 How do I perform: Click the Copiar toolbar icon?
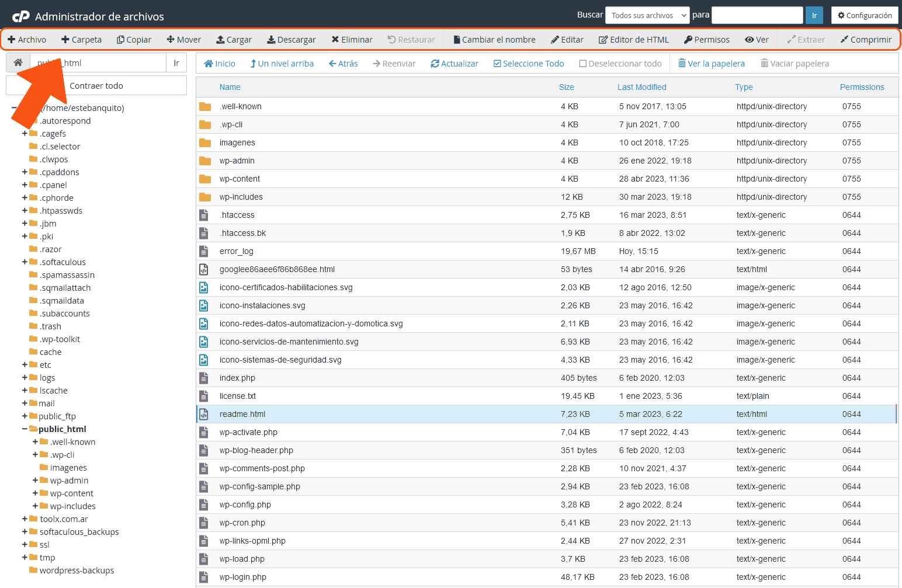pyautogui.click(x=120, y=40)
